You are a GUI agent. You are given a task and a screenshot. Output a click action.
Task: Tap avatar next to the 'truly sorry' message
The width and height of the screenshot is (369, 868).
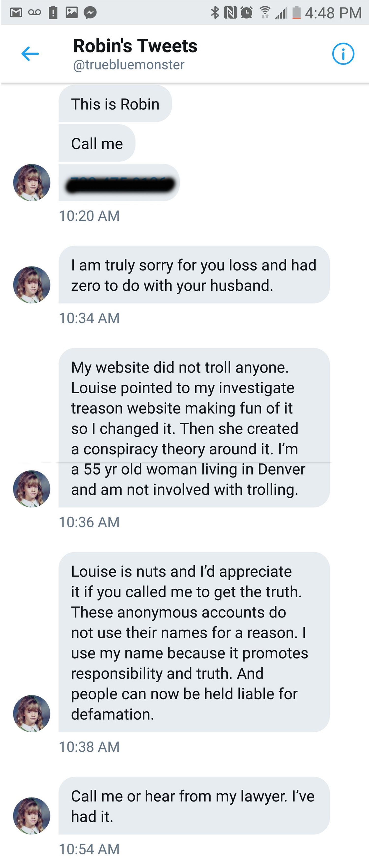(32, 285)
